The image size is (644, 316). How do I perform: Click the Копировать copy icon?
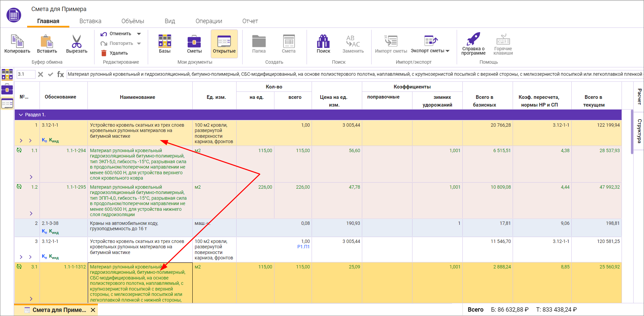pos(17,41)
